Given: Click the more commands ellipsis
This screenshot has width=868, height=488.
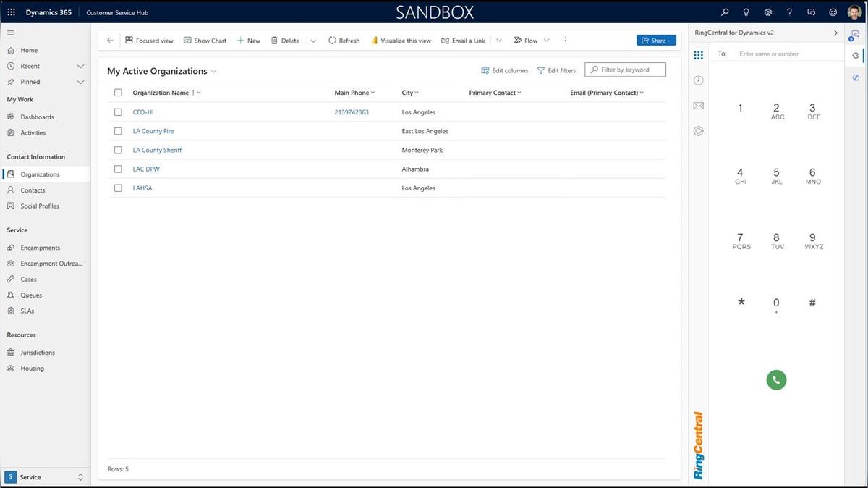Looking at the screenshot, I should (566, 41).
